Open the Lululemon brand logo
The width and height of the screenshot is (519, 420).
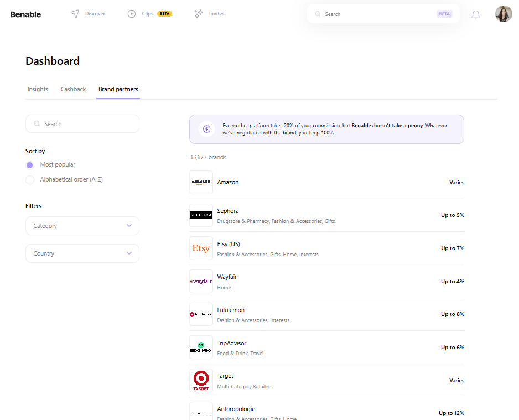pyautogui.click(x=201, y=314)
